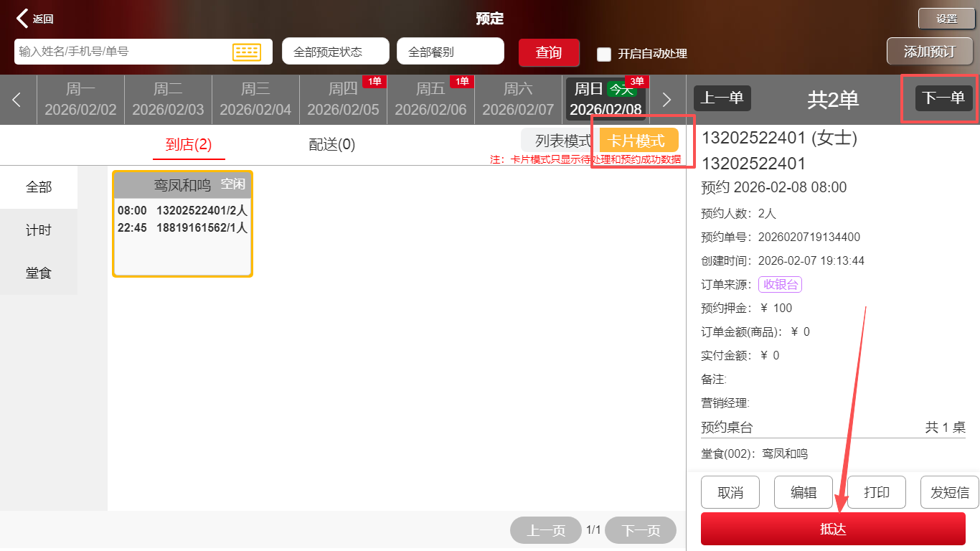Select the 到店(2) tab
Screen dimensions: 980x551
pos(189,144)
